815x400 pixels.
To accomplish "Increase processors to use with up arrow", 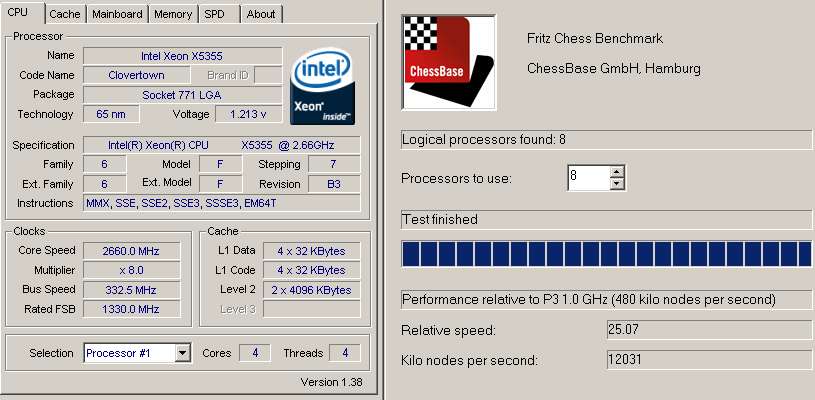I will 616,172.
